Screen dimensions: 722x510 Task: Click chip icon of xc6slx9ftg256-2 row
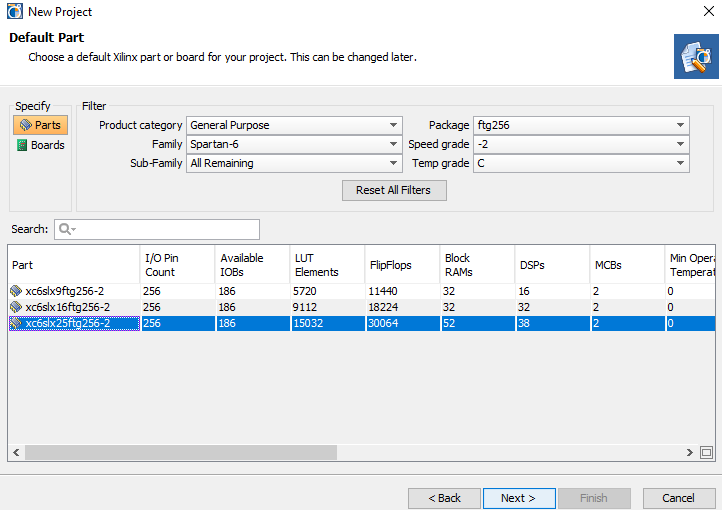(16, 291)
